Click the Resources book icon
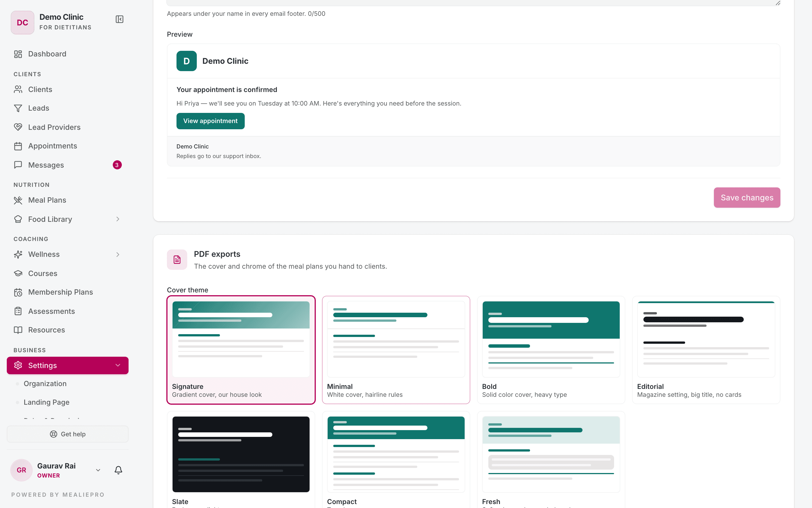Screen dimensions: 812x508 coord(18,330)
